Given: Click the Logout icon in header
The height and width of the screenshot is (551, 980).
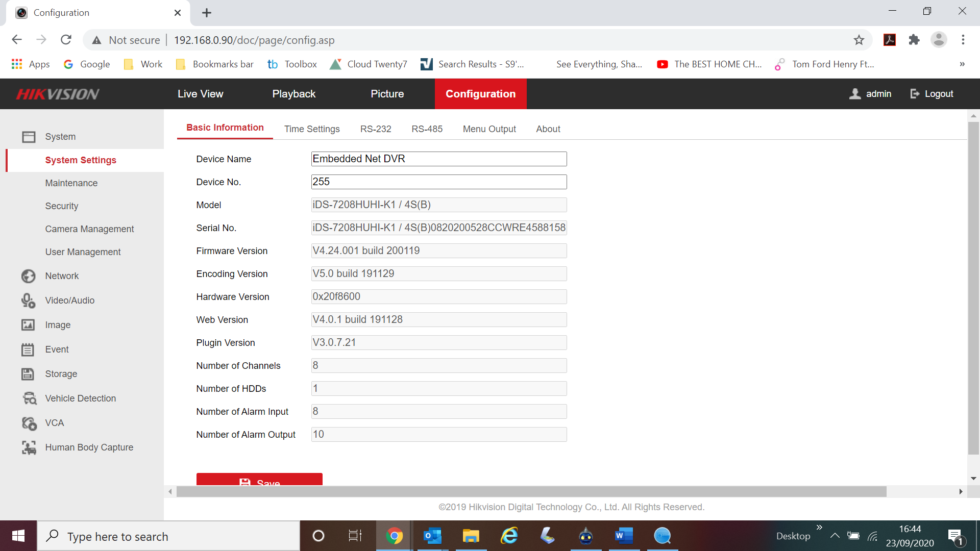Looking at the screenshot, I should click(915, 94).
